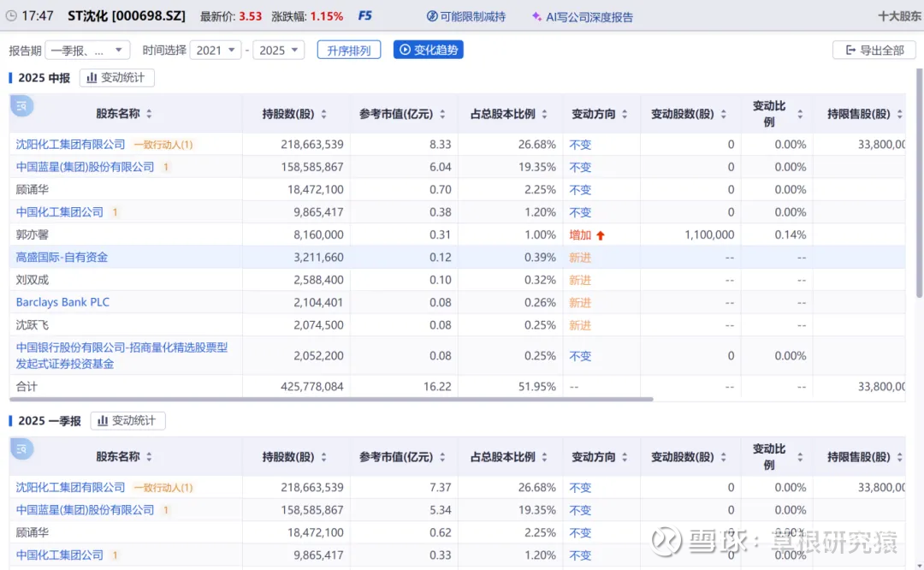Toggle the 升序排列 sort order button

pos(348,50)
